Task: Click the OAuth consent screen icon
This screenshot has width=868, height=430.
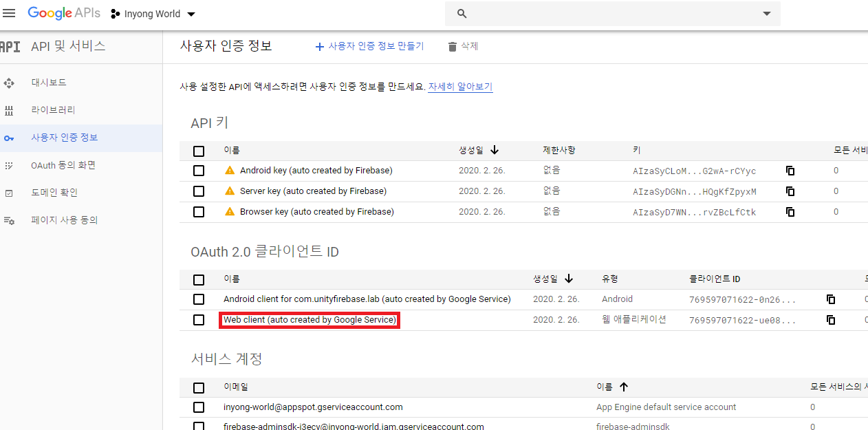Action: (x=9, y=166)
